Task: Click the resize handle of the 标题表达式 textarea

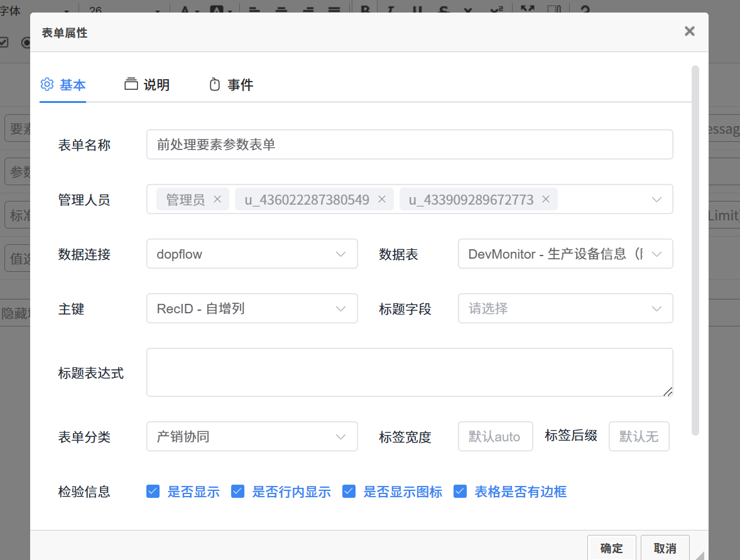Action: point(667,391)
